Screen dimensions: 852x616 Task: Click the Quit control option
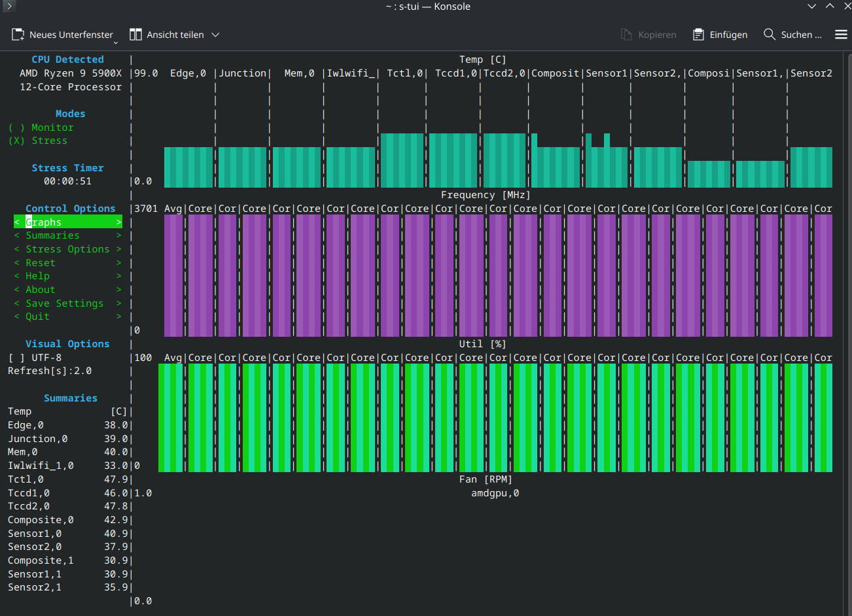pos(68,317)
